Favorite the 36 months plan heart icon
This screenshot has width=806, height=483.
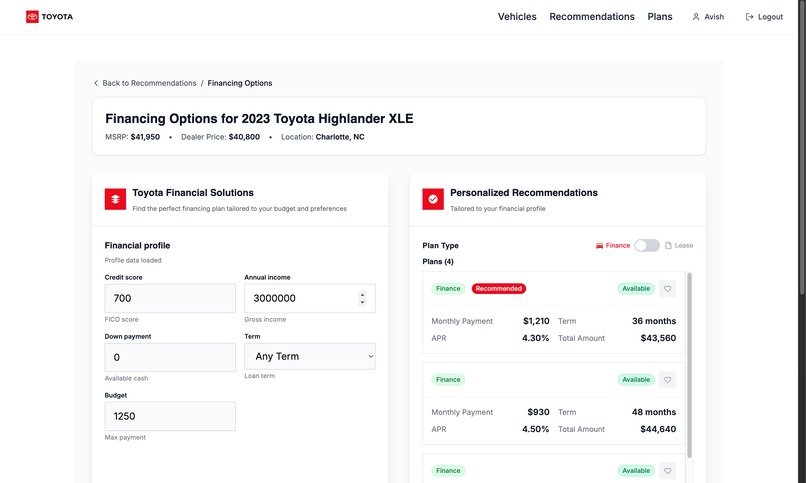point(667,289)
